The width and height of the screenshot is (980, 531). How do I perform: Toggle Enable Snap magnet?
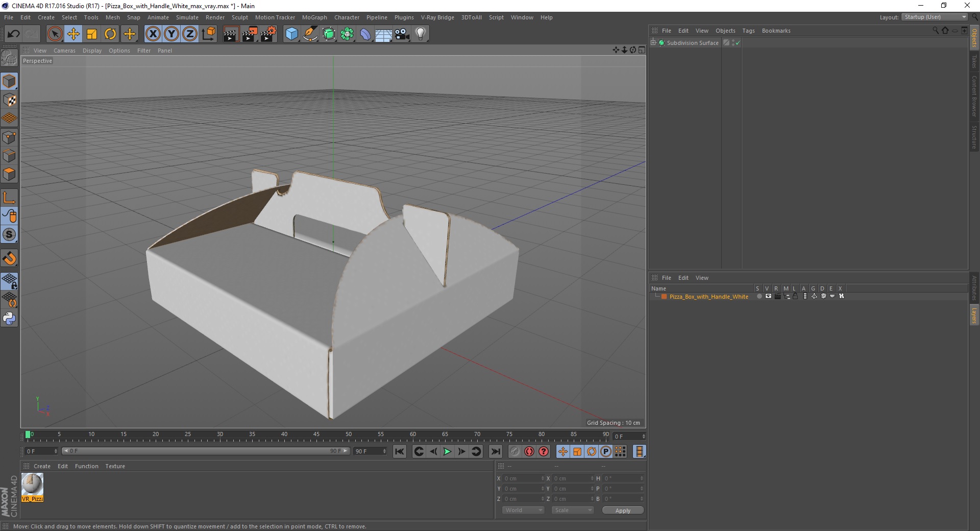[9, 258]
